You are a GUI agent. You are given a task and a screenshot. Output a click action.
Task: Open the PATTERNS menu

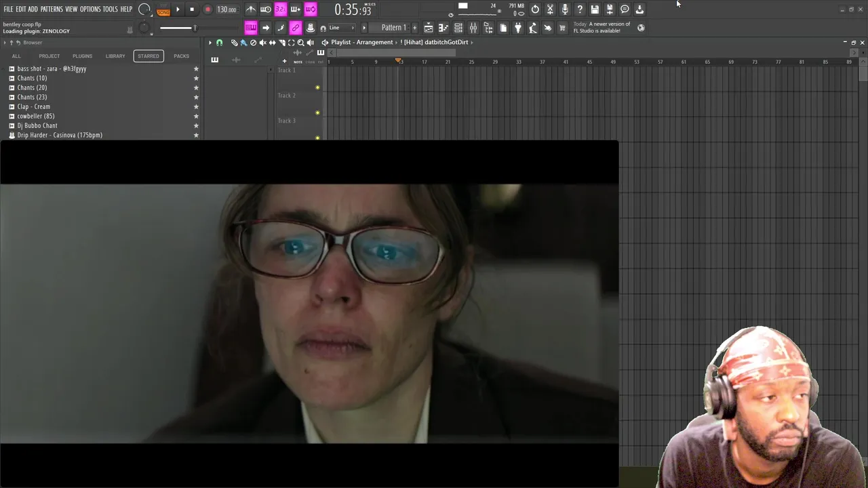coord(52,9)
